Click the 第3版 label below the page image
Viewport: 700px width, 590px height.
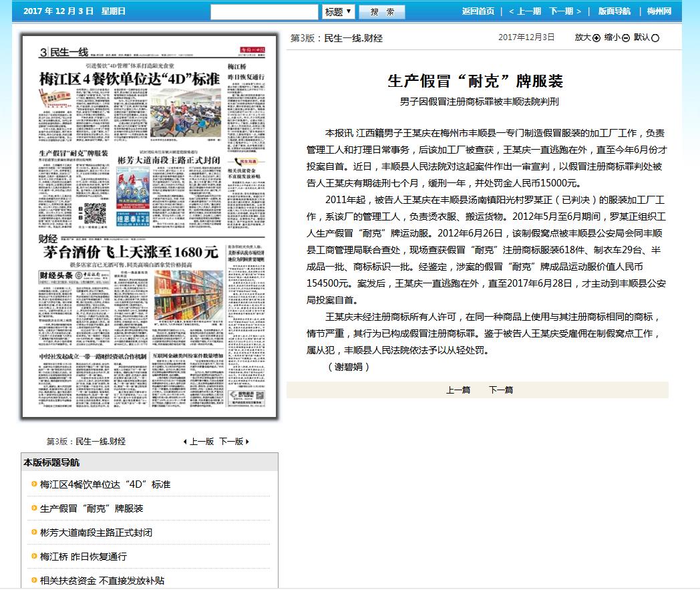point(57,442)
